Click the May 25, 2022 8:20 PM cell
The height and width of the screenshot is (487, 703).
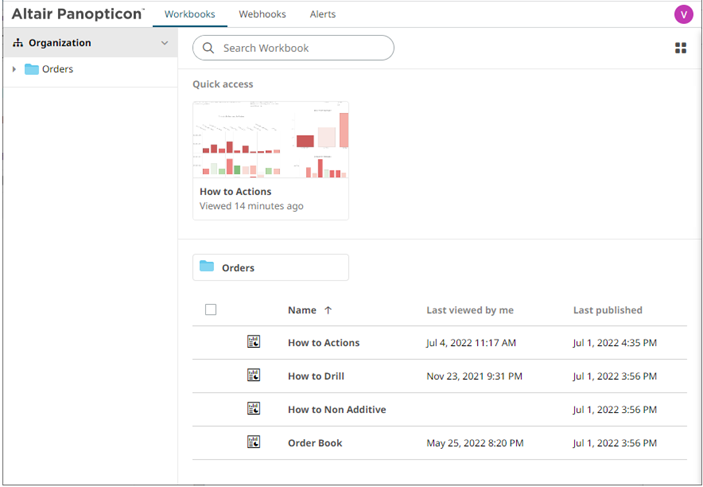pos(475,443)
